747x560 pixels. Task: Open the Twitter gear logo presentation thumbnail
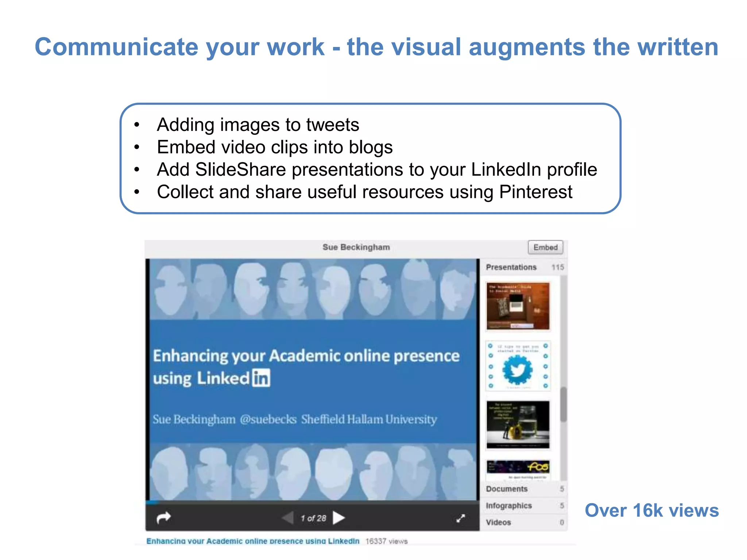[x=518, y=366]
